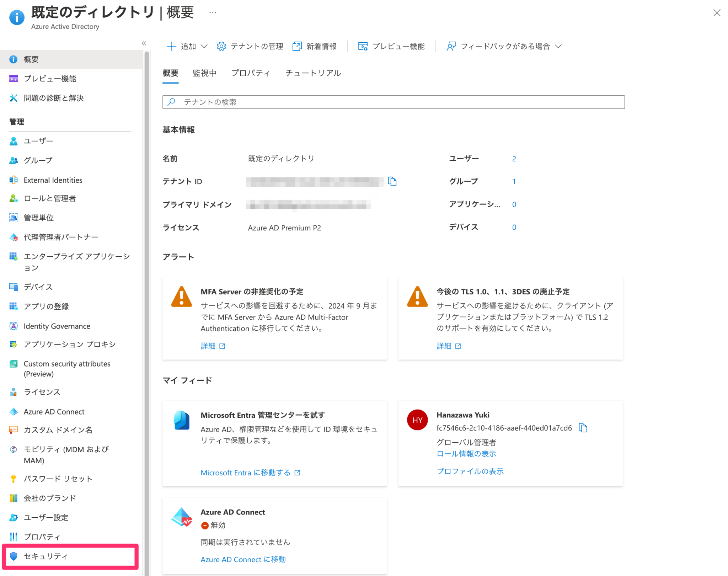
Task: Open the テナントの管理 gear icon
Action: point(221,46)
